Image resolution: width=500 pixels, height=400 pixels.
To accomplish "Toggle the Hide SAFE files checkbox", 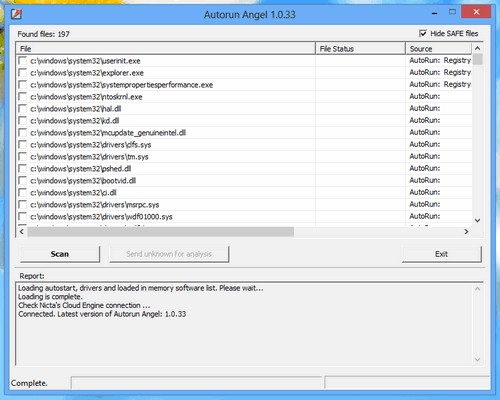I will [x=423, y=33].
